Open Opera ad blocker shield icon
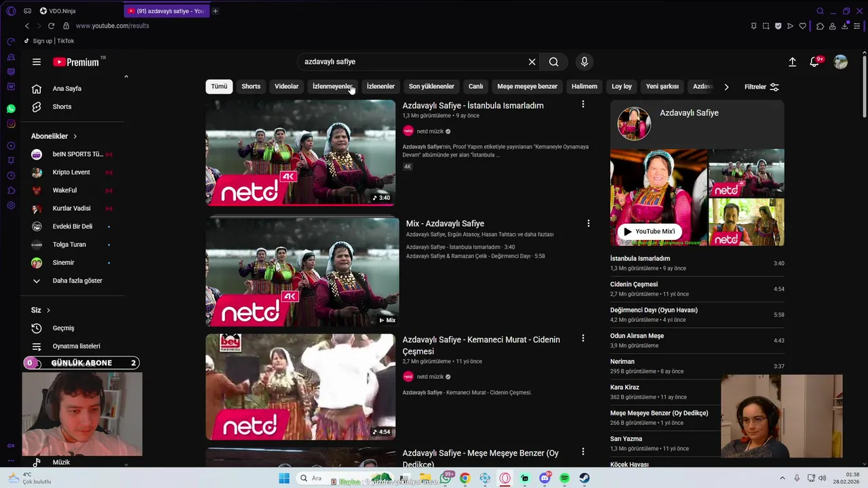 tap(778, 26)
